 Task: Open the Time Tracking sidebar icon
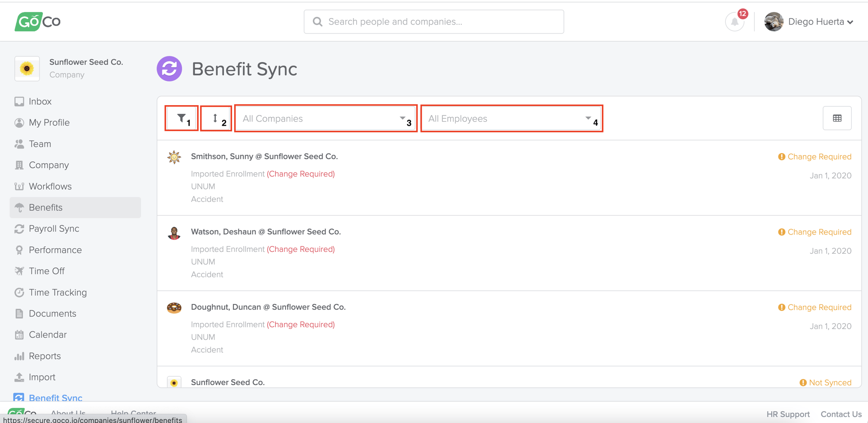pyautogui.click(x=19, y=292)
